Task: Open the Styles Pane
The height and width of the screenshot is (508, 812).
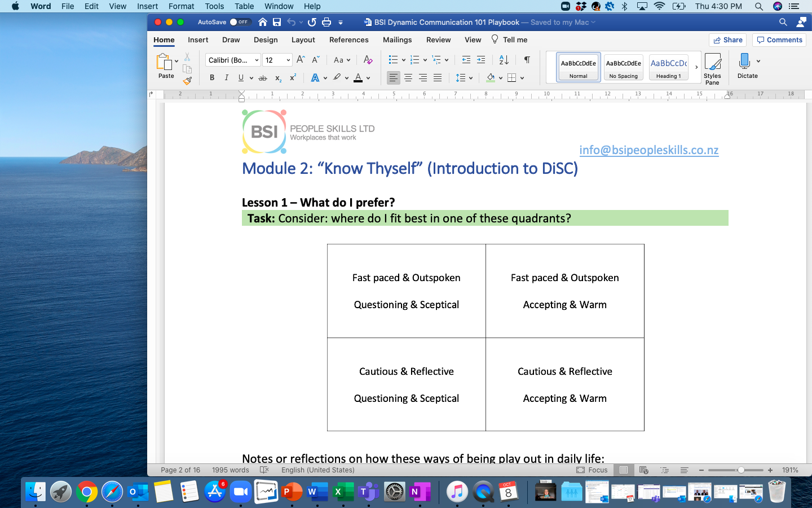Action: click(712, 69)
